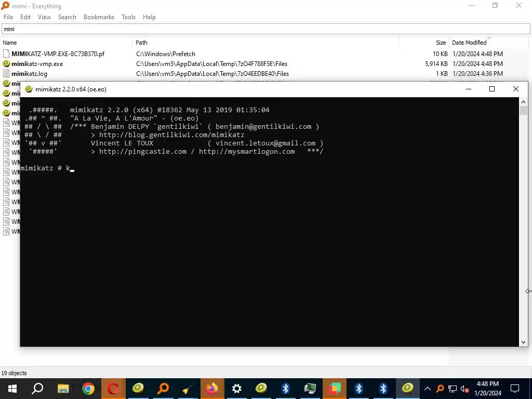Click the console vertical scrollbar thumb
The width and height of the screenshot is (532, 399).
coord(523,111)
